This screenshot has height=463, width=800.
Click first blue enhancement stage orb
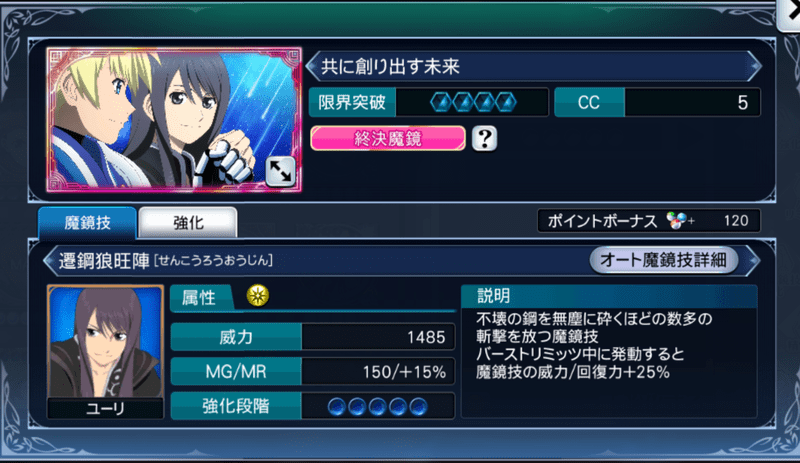(337, 407)
